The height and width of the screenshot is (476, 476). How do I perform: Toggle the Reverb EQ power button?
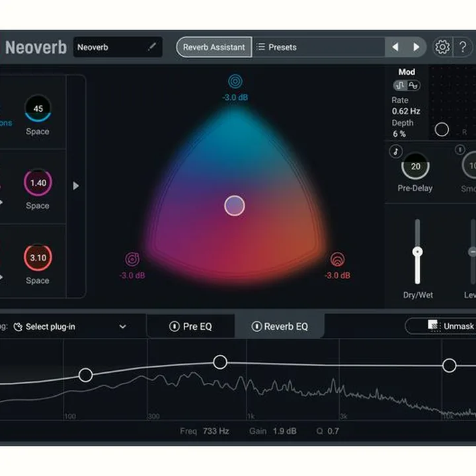(257, 327)
